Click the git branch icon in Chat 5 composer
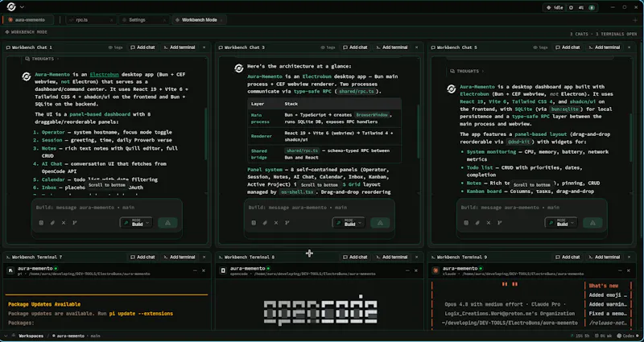644x342 pixels. 500,223
